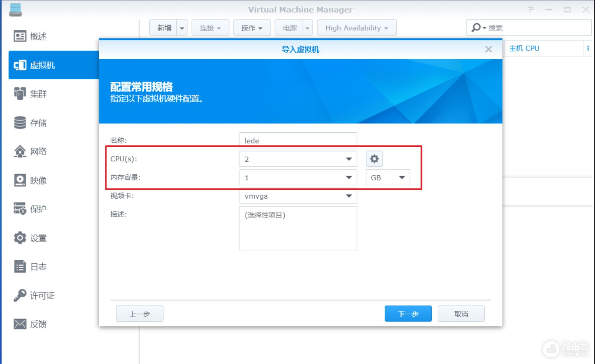Open the 反馈 feedback envelope icon

point(20,324)
